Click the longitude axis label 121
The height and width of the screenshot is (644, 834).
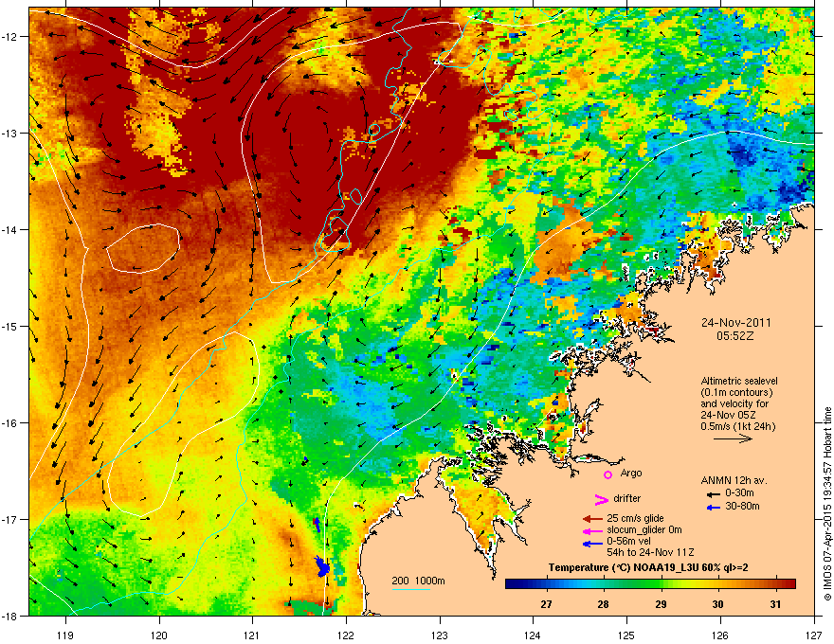pos(252,635)
